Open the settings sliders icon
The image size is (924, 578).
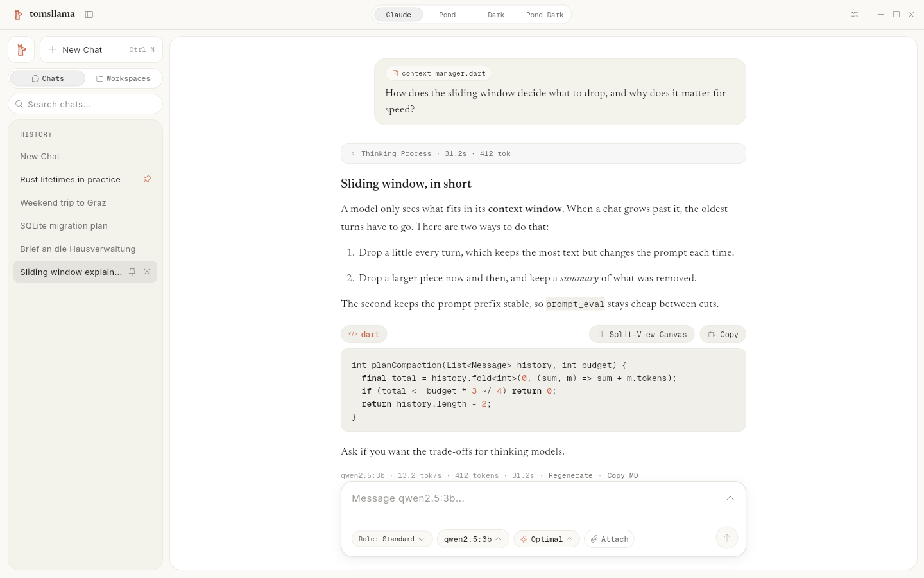point(854,14)
